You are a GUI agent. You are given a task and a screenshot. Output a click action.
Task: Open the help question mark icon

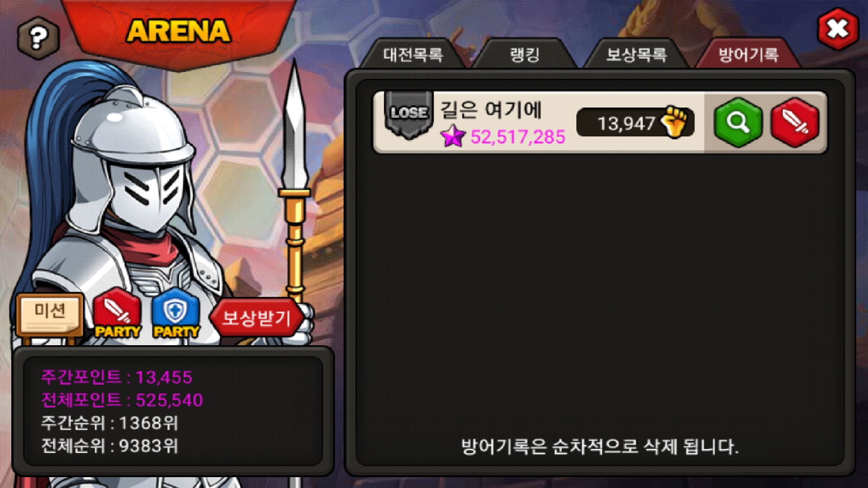[x=38, y=38]
